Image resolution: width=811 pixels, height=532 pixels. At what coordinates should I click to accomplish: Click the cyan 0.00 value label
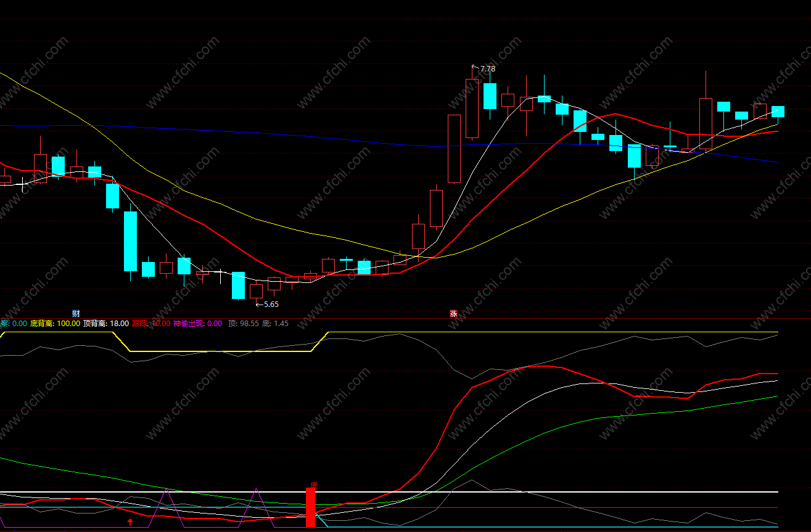pyautogui.click(x=19, y=323)
